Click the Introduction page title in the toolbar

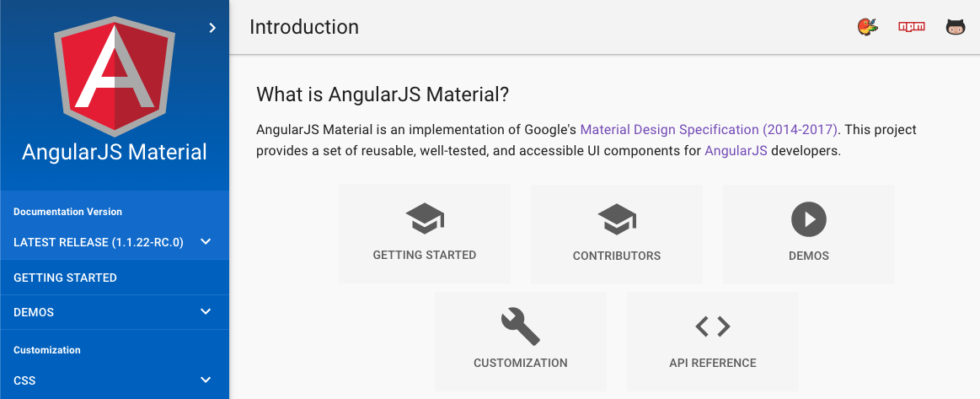click(303, 27)
